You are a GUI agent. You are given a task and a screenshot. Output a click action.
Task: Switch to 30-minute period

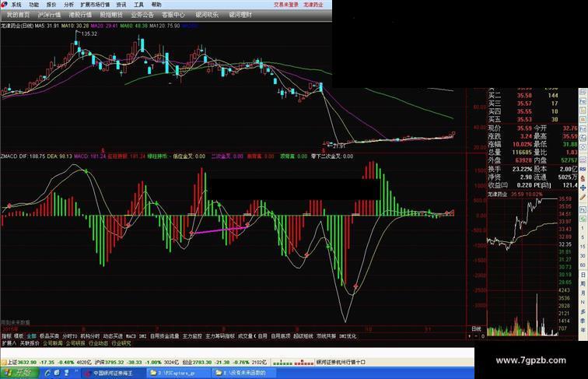click(583, 256)
